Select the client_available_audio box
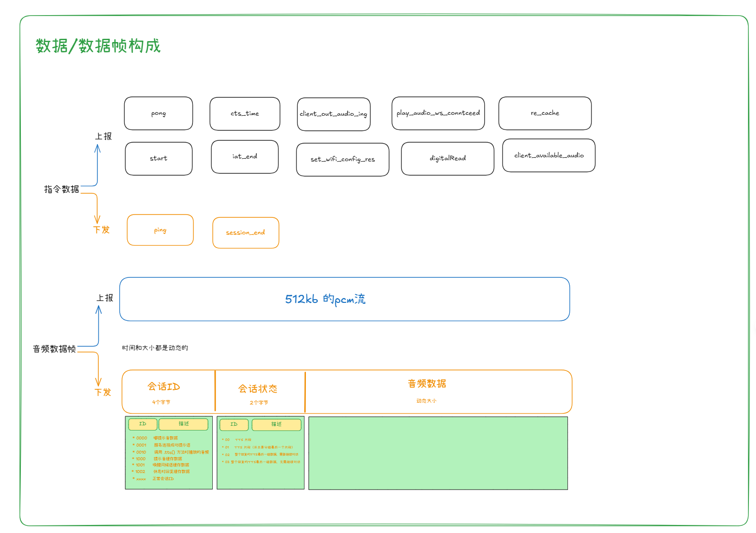Viewport: 756px width, 533px height. pyautogui.click(x=549, y=155)
